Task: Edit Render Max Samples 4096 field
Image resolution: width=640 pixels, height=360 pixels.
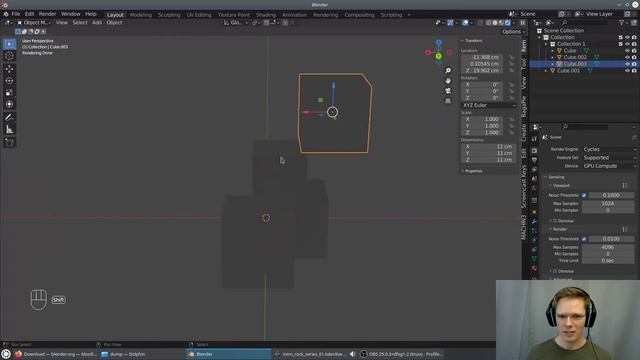Action: coord(608,247)
